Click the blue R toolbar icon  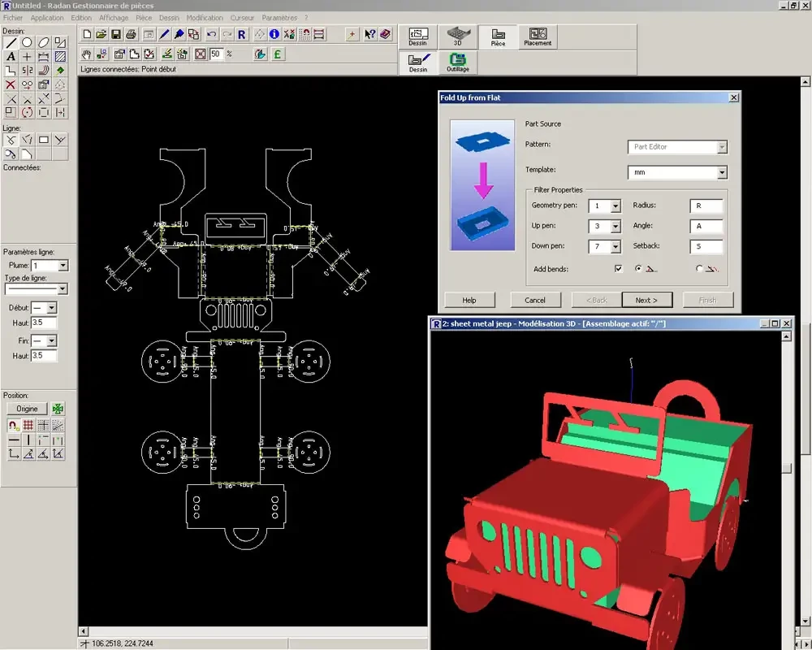pos(242,34)
